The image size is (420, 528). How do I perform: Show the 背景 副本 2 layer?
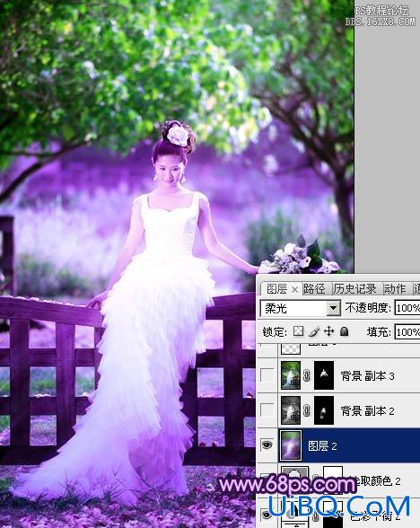pos(267,410)
